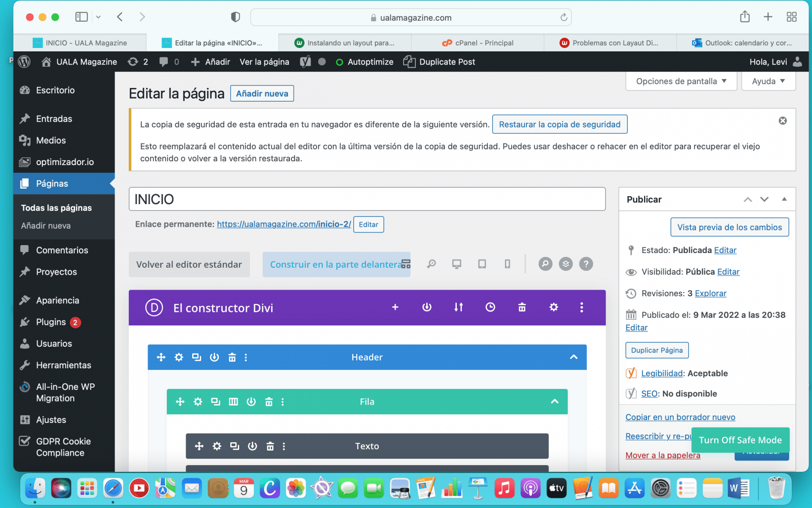Move Publicar panel up

(748, 199)
